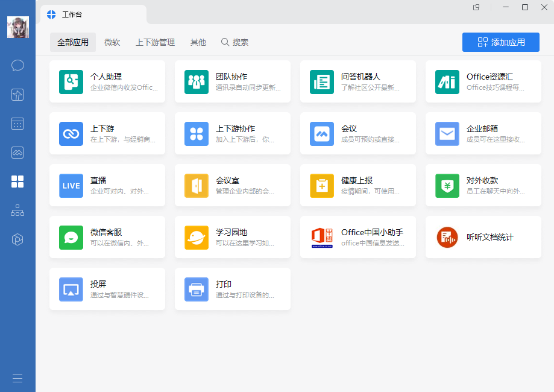Open the 对外收款 payment collection app
The image size is (554, 392).
coord(483,185)
